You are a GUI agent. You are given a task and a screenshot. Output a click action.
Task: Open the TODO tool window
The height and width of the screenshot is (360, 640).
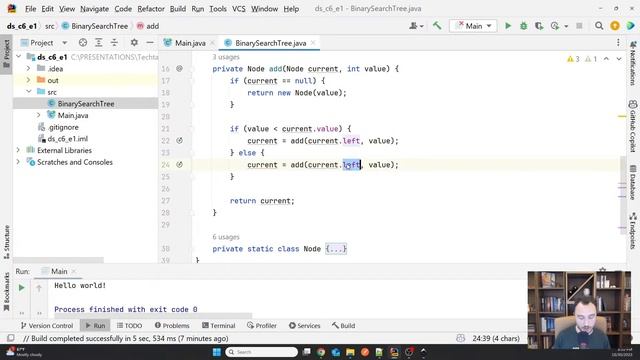click(x=129, y=326)
